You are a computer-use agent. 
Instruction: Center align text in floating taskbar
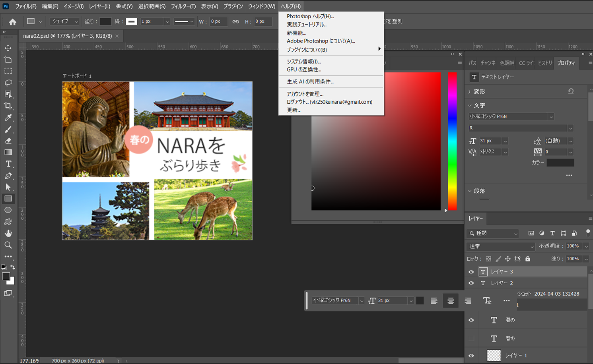click(x=451, y=301)
